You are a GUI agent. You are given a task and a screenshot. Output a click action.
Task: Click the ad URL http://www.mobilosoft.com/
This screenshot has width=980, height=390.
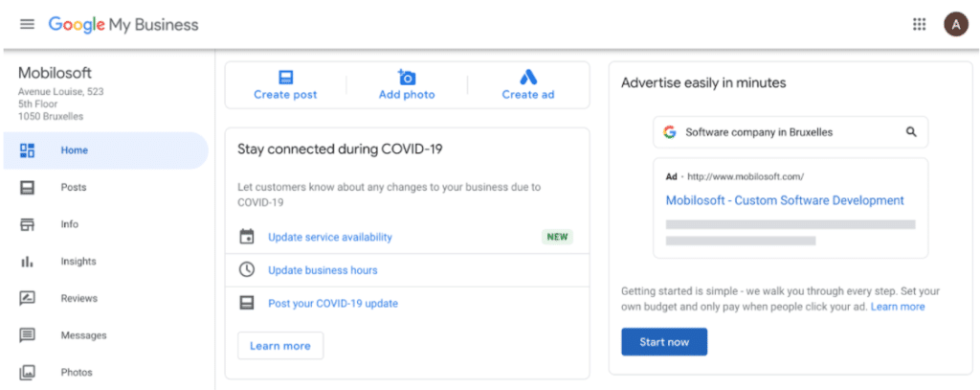(746, 176)
